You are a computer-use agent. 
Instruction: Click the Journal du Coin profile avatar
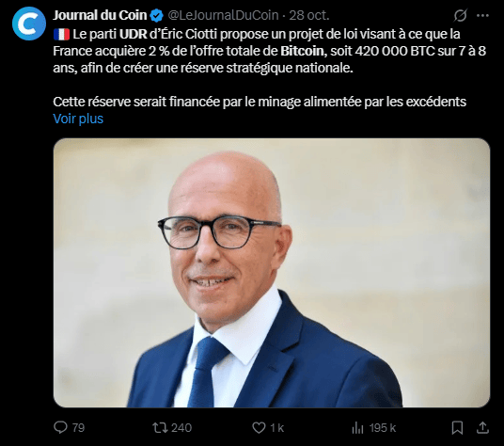click(29, 24)
